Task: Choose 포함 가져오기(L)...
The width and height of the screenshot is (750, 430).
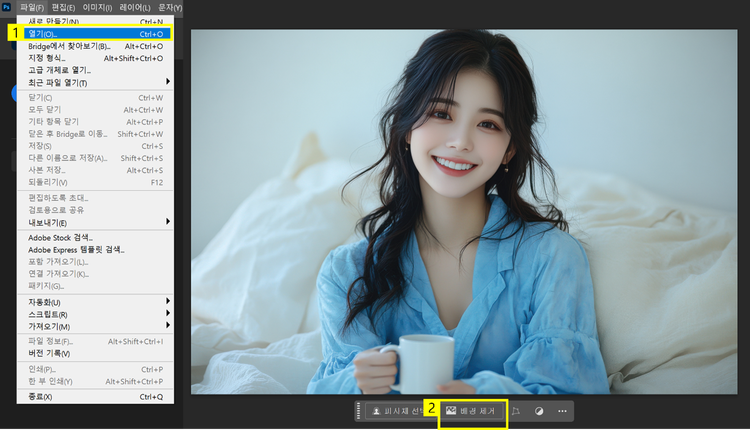Action: [x=95, y=262]
